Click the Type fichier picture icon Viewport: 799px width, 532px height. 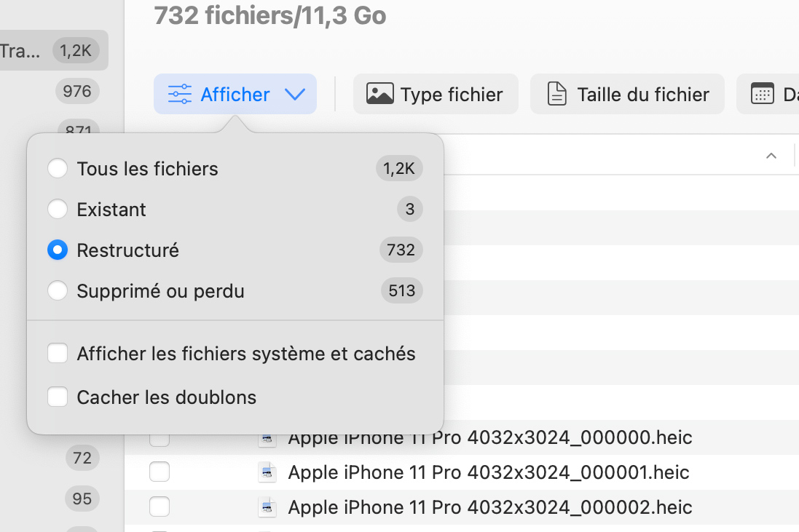[x=379, y=95]
